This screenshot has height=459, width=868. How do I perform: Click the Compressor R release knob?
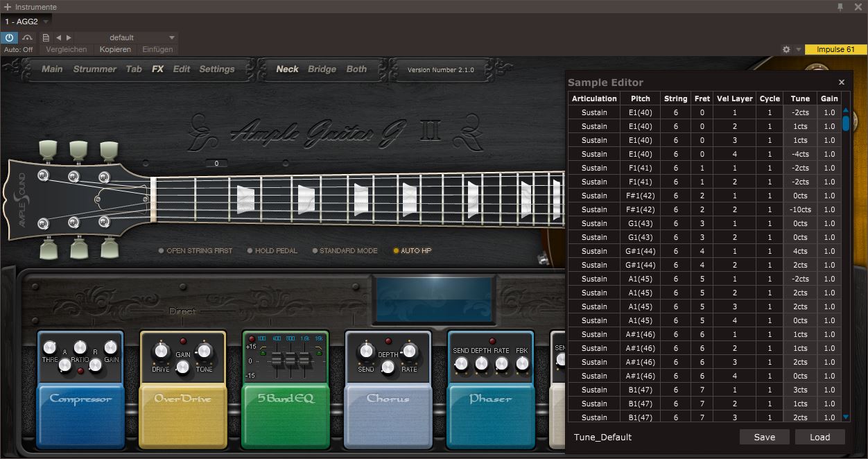click(96, 364)
